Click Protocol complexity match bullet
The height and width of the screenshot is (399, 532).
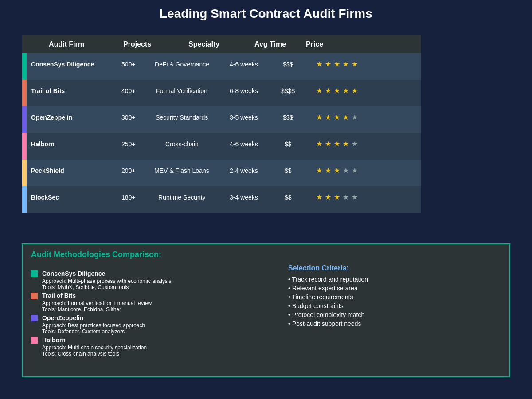pos(326,315)
